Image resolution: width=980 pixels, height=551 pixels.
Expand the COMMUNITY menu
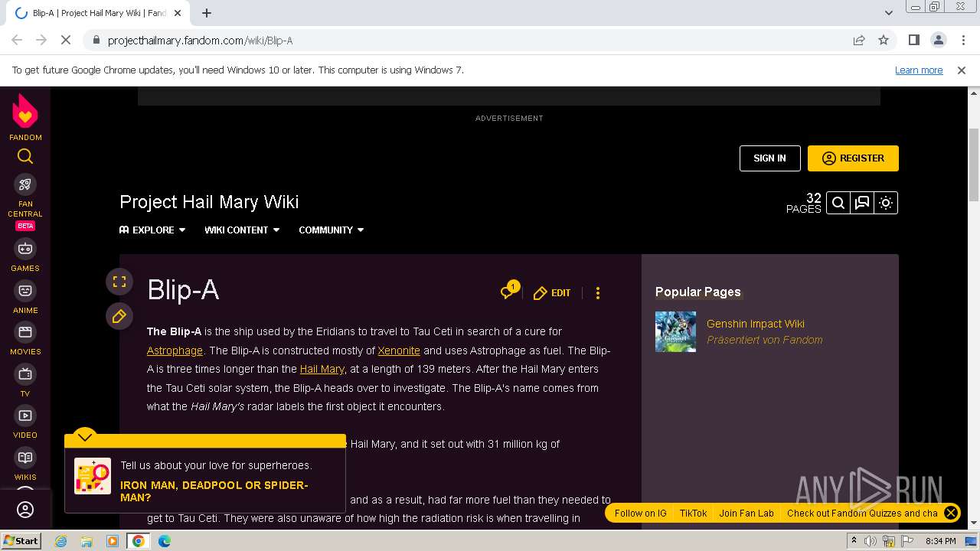[x=332, y=230]
